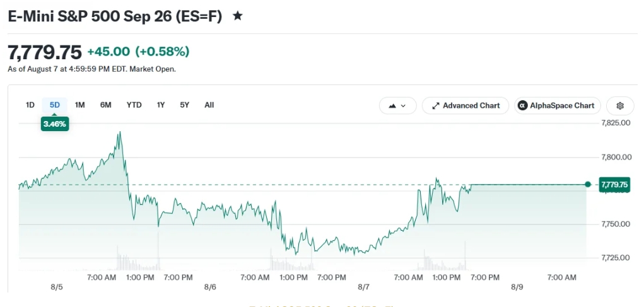Viewport: 644px width, 307px height.
Task: Click the 7,779.75 current price label on chart
Action: [614, 185]
